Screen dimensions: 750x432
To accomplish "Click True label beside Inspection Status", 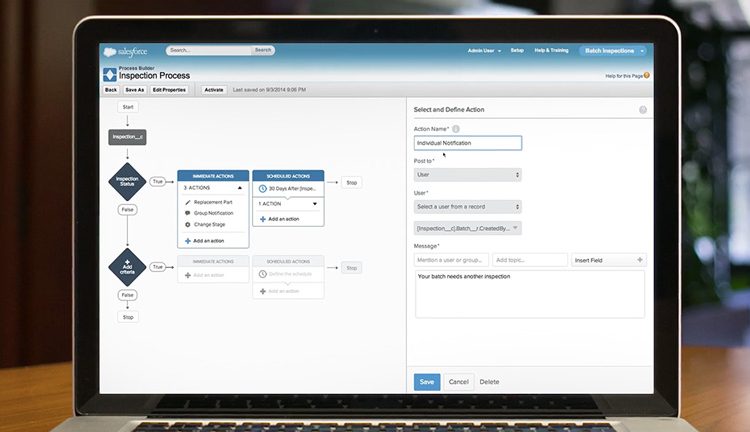I will coord(157,181).
